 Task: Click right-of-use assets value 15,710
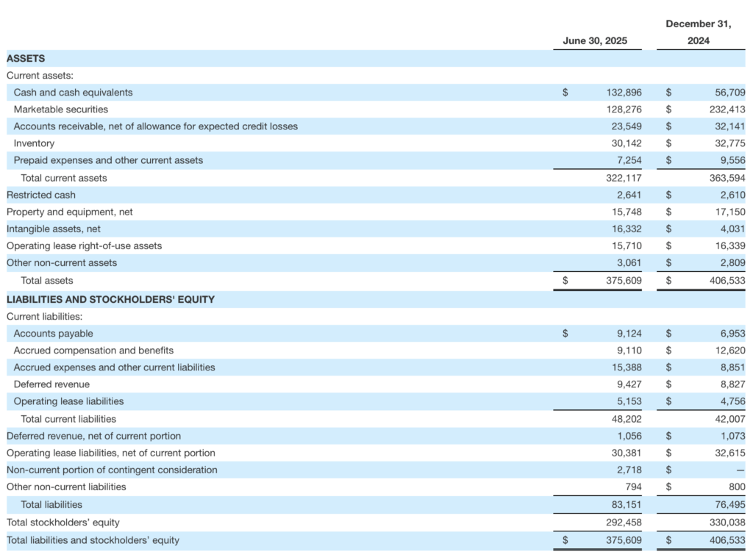[627, 245]
